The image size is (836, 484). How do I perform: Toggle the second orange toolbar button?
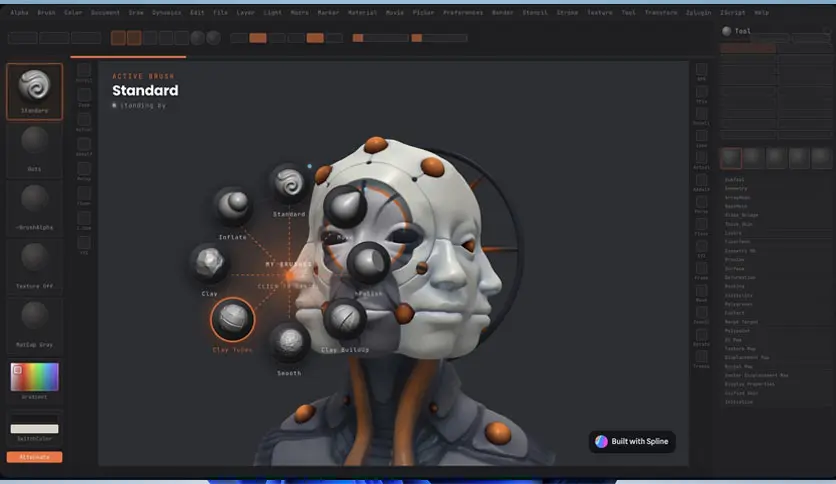(x=134, y=37)
